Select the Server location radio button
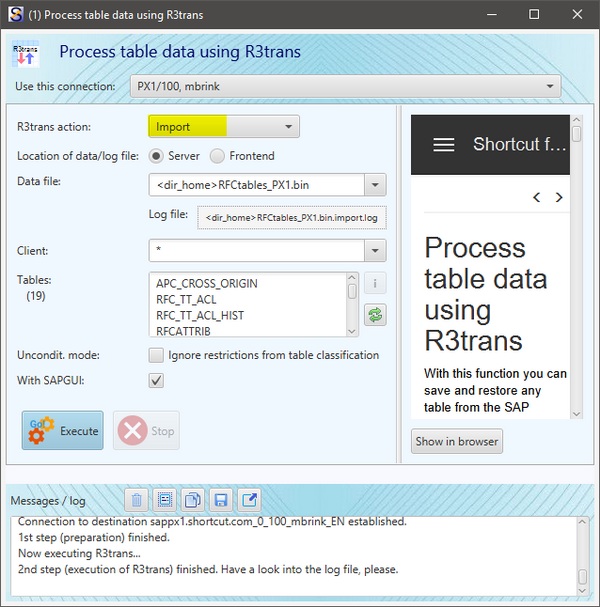Image resolution: width=600 pixels, height=607 pixels. click(x=157, y=156)
